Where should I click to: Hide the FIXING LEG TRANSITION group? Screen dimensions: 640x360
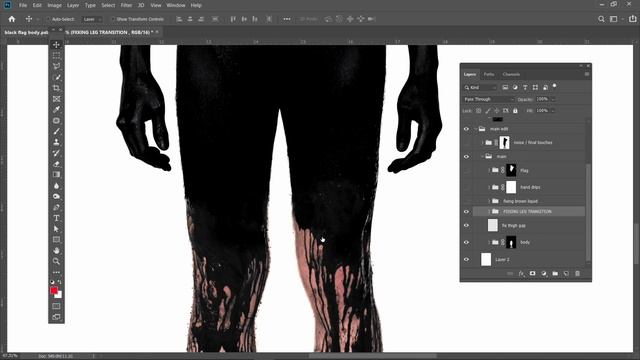click(467, 211)
